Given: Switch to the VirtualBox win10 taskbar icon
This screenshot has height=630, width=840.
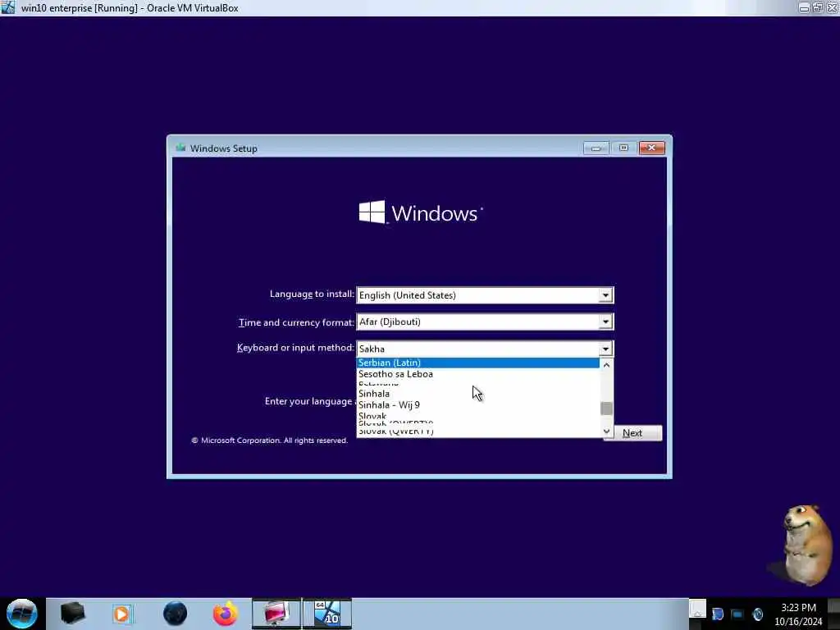Looking at the screenshot, I should click(x=327, y=614).
